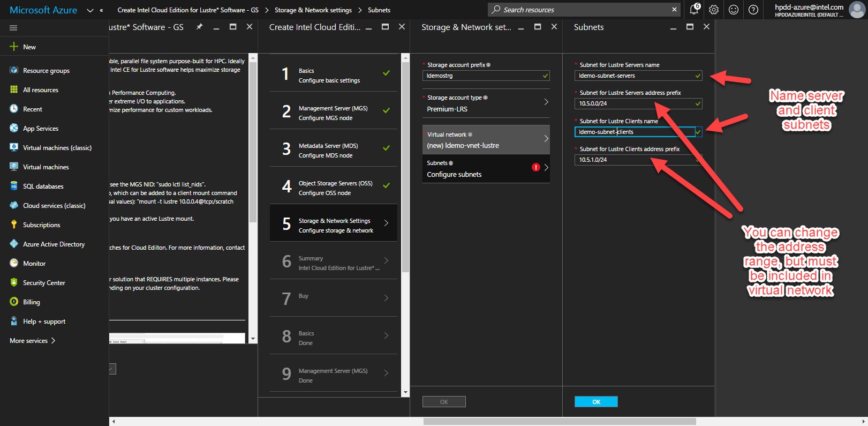Edit Subnet for Lustre Clients name field
Image resolution: width=868 pixels, height=426 pixels.
coord(638,132)
